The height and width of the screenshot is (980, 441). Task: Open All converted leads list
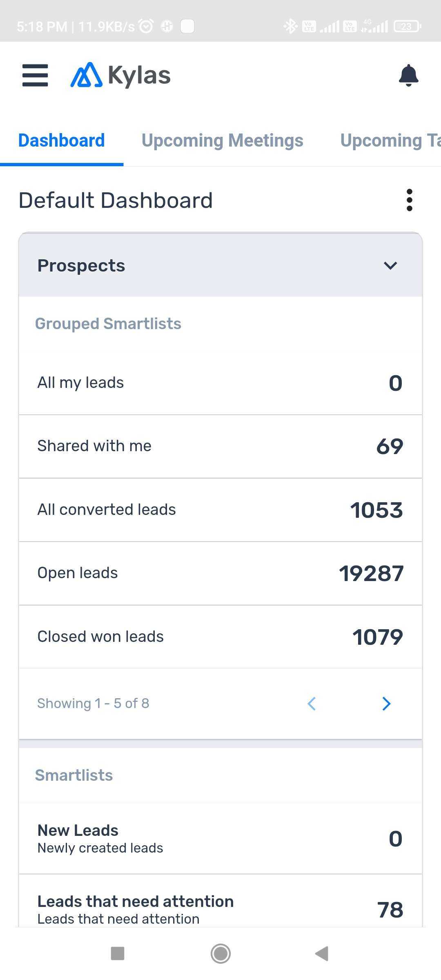[220, 510]
